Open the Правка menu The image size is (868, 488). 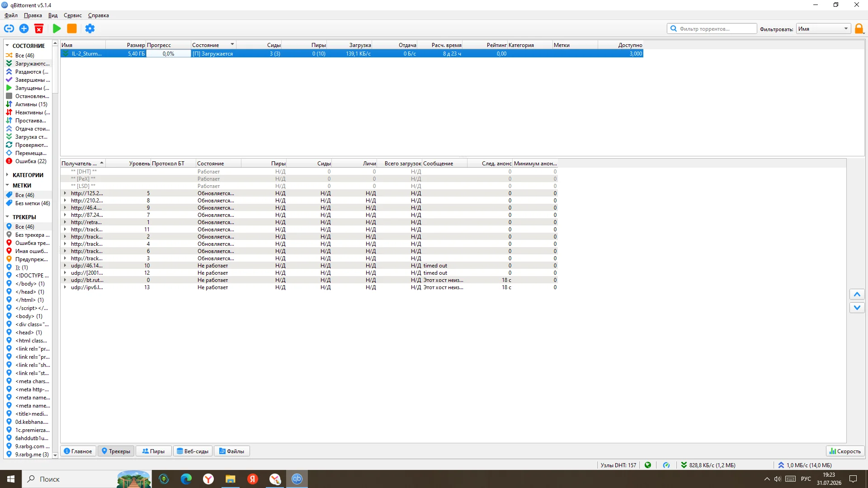coord(33,15)
